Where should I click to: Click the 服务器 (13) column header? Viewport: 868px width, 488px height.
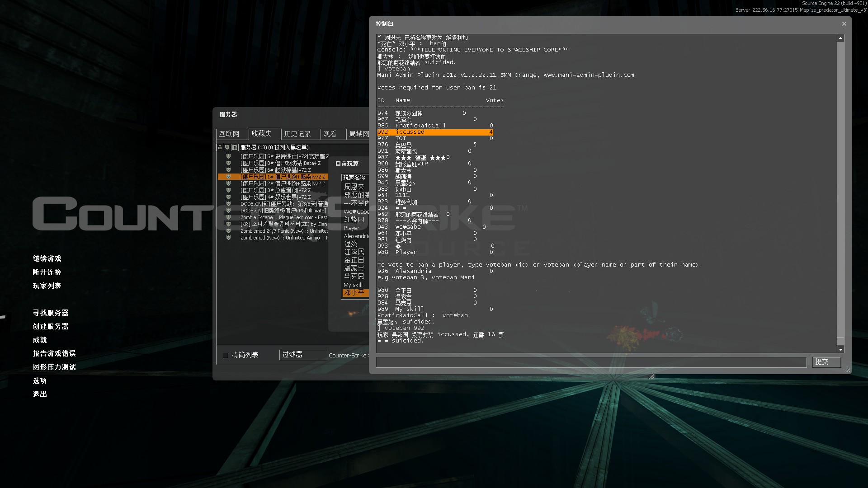[x=304, y=147]
